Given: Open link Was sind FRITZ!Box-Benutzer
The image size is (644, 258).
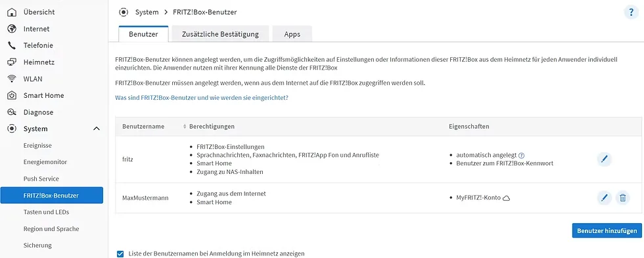Looking at the screenshot, I should pyautogui.click(x=202, y=98).
